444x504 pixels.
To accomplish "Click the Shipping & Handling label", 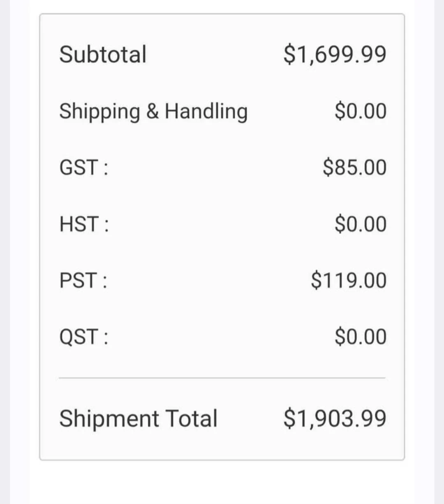I will [153, 111].
